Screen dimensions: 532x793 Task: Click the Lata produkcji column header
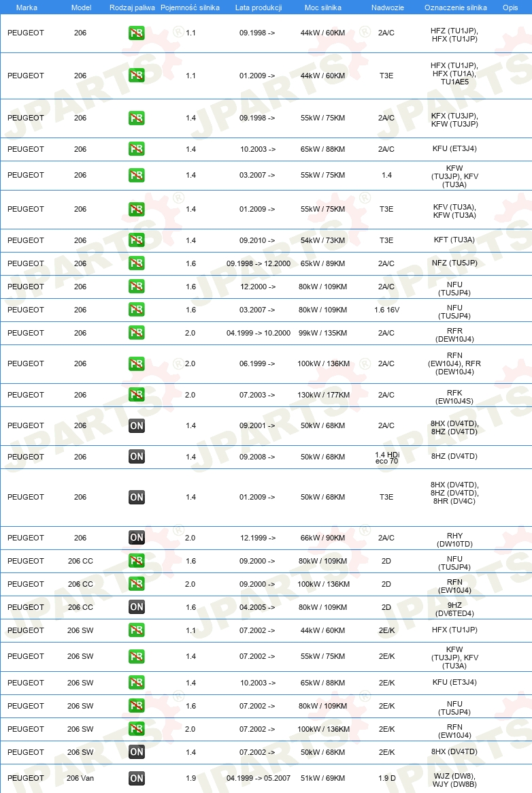coord(259,7)
